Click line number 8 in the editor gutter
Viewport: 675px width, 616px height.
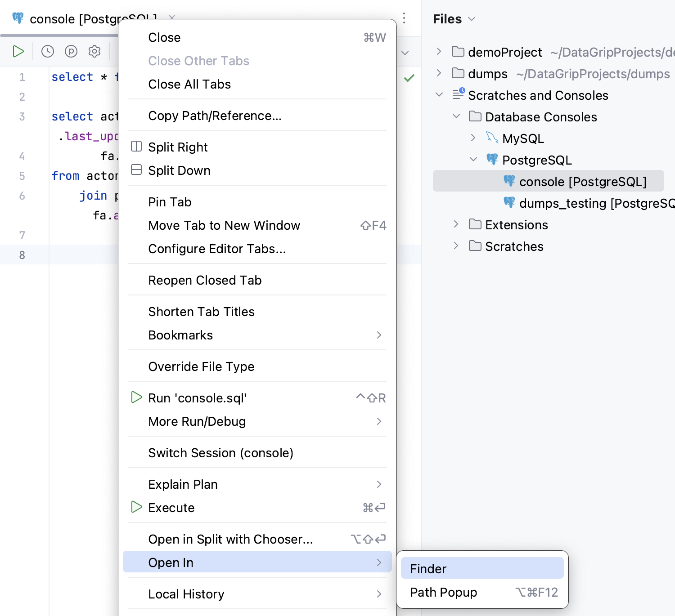pos(22,254)
